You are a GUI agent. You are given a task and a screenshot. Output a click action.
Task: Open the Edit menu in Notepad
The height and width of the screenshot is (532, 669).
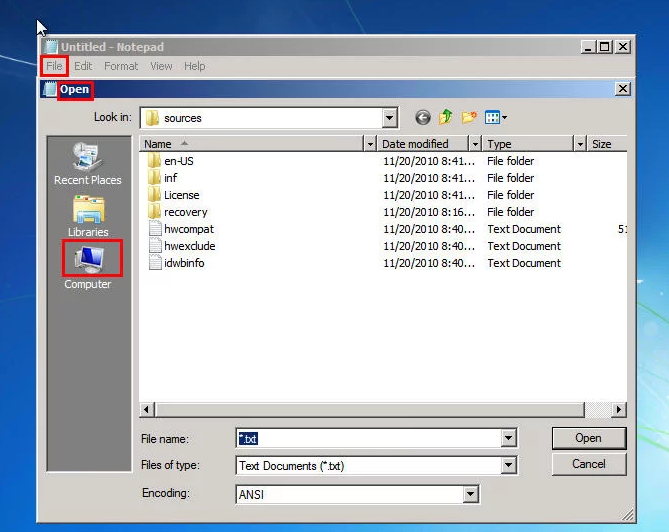83,66
